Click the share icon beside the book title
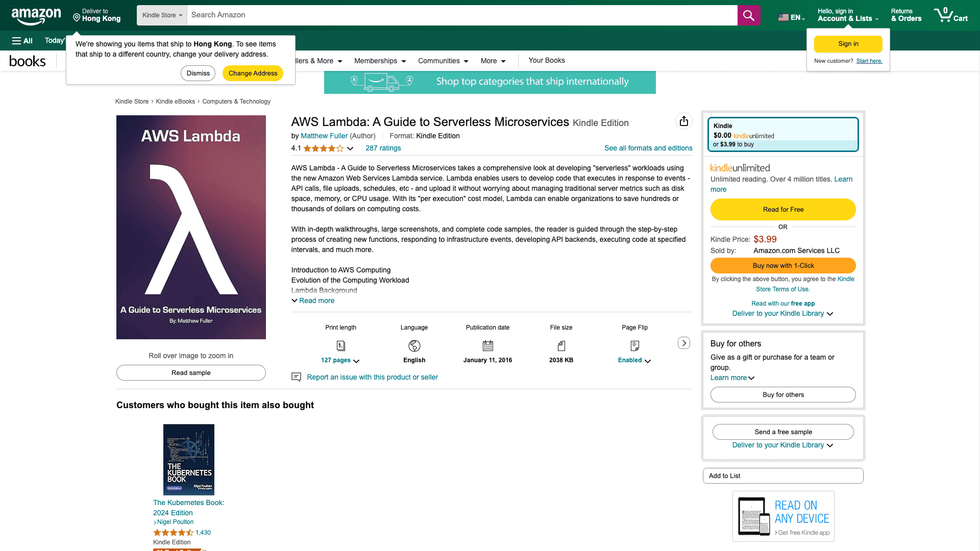Screen dimensions: 980x551 [x=684, y=121]
